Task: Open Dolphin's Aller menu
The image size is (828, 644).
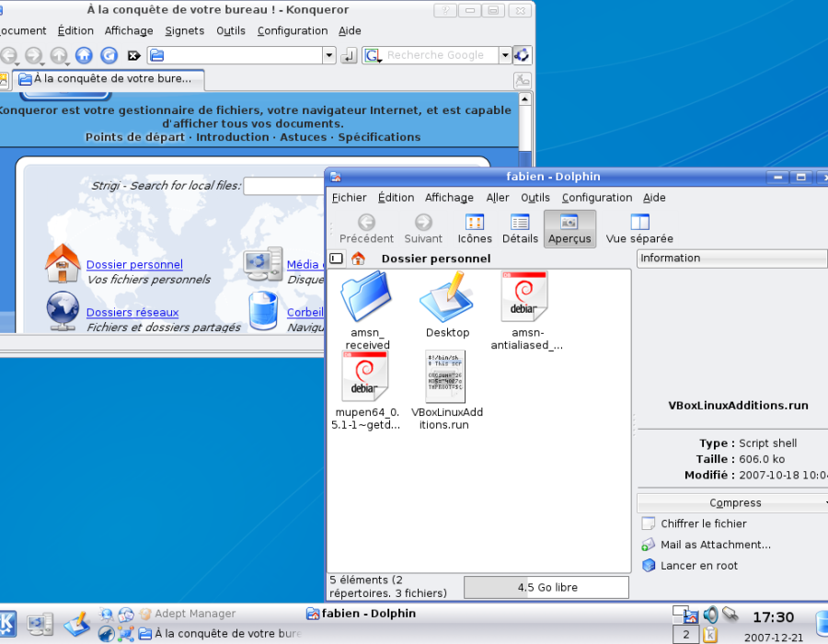Action: point(498,198)
